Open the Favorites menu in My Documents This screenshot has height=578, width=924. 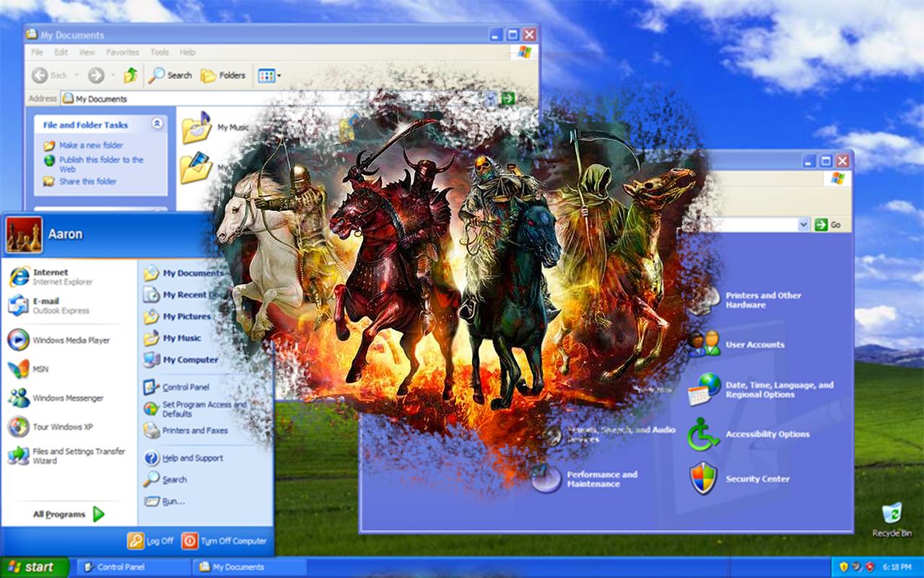coord(123,53)
